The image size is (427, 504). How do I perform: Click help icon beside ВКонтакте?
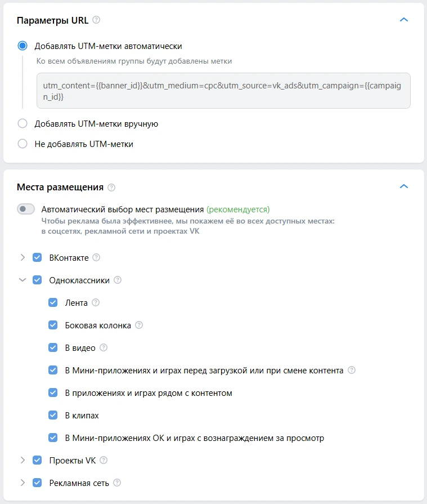point(96,257)
